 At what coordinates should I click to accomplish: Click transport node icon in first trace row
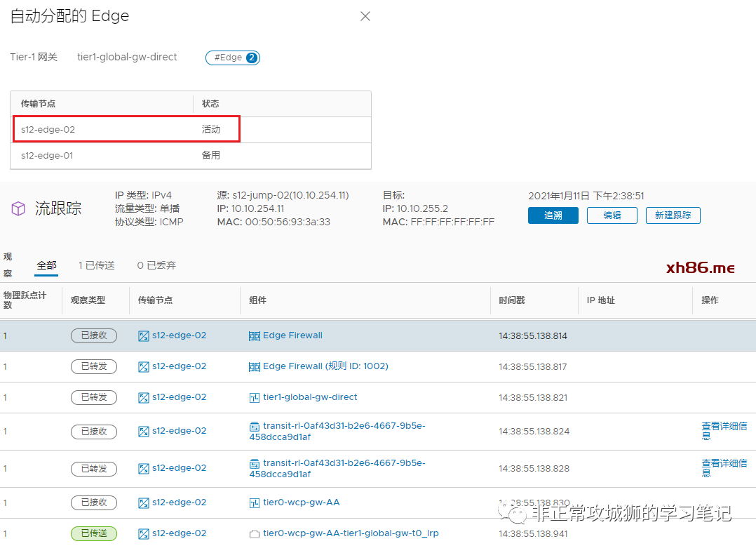click(144, 336)
